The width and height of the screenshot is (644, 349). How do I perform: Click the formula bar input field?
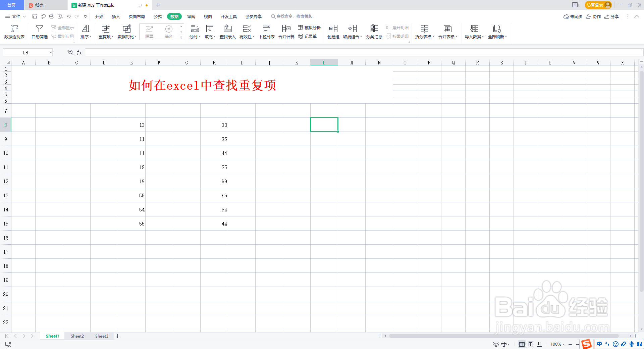coord(364,52)
